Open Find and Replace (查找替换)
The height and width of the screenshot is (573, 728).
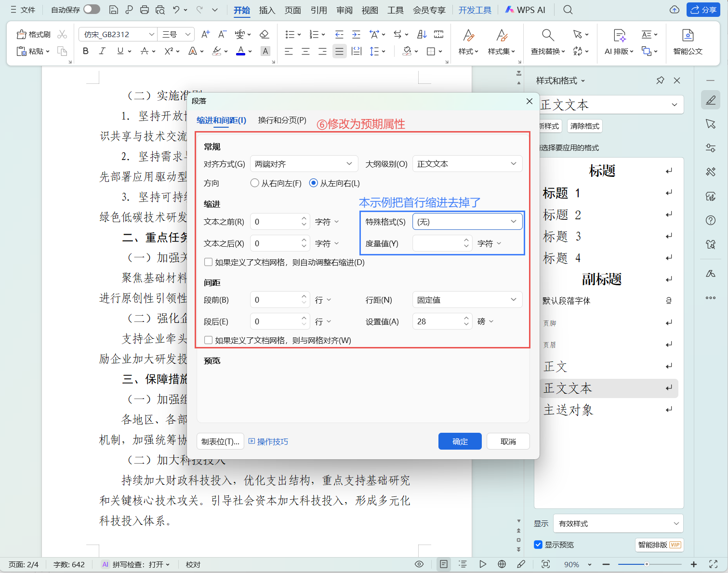click(548, 41)
